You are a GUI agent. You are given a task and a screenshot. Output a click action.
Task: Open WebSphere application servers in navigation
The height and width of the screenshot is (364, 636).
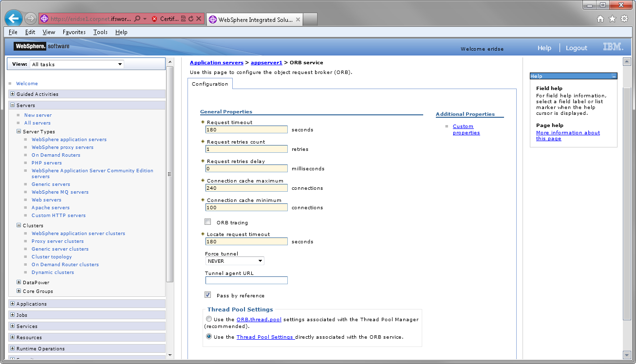coord(69,139)
